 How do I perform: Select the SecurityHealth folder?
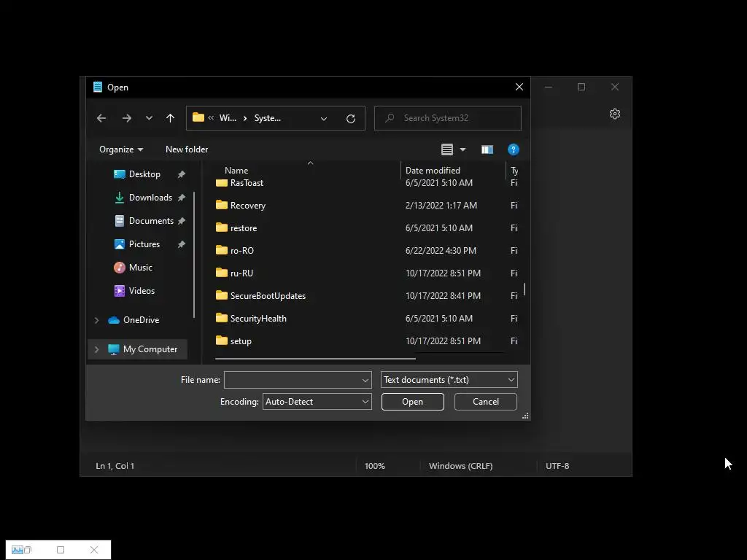click(x=258, y=319)
